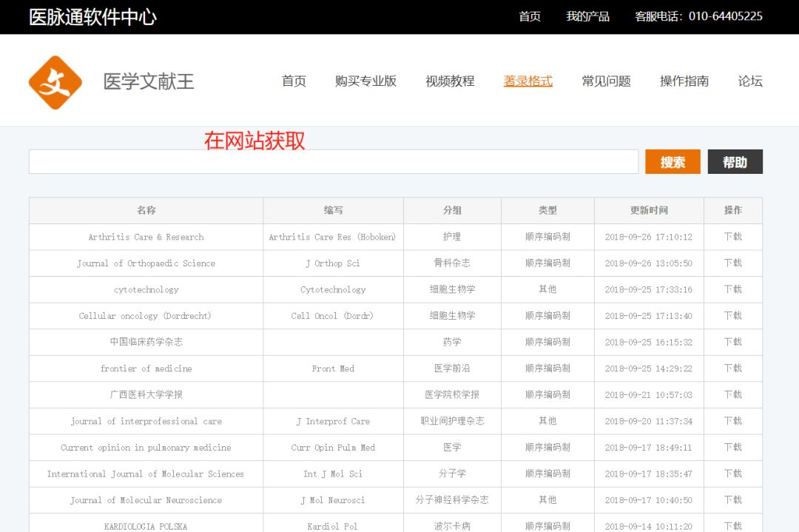Click the orange 搜索 button
Viewport: 799px width, 532px height.
pos(672,161)
